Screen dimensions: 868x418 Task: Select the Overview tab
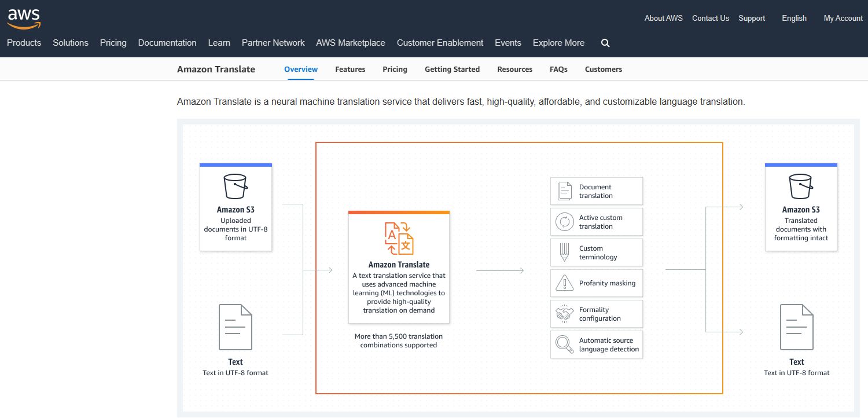point(301,69)
